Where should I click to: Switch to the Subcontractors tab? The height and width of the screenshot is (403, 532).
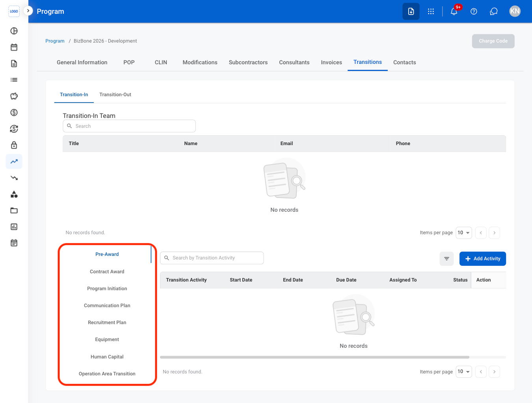click(x=248, y=62)
